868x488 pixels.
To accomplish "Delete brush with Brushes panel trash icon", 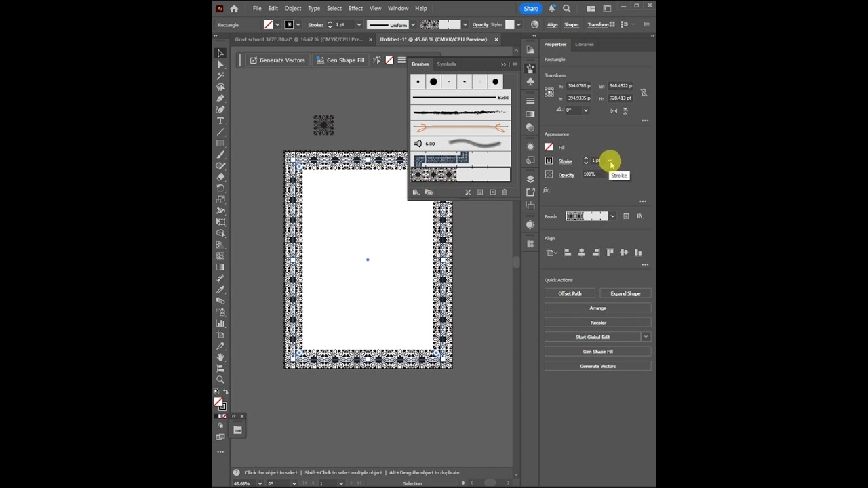I will coord(505,192).
